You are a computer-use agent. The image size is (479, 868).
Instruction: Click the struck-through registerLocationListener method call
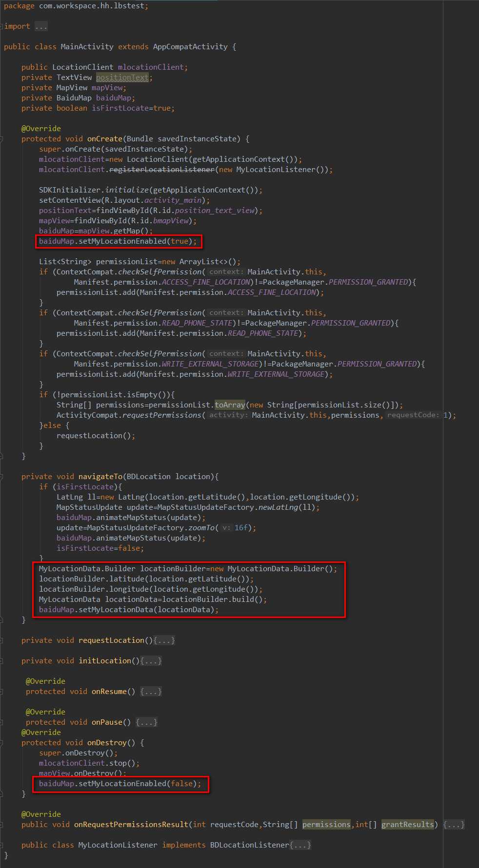coord(162,170)
